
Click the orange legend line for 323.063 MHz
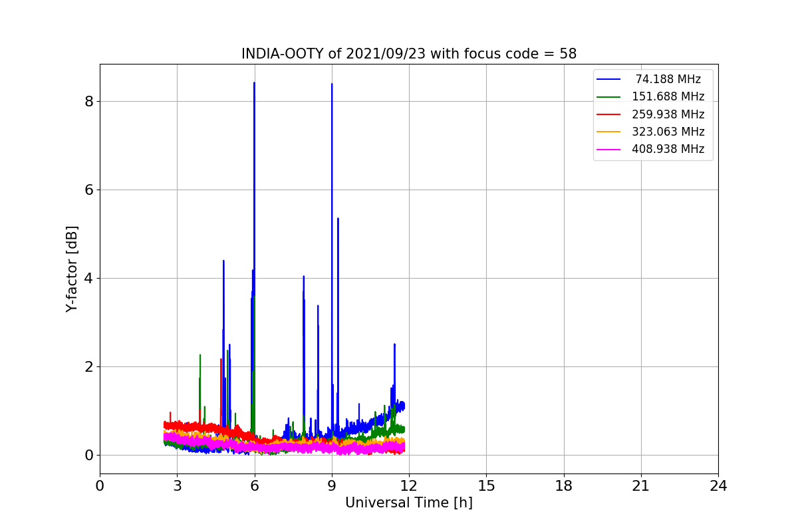(x=609, y=132)
